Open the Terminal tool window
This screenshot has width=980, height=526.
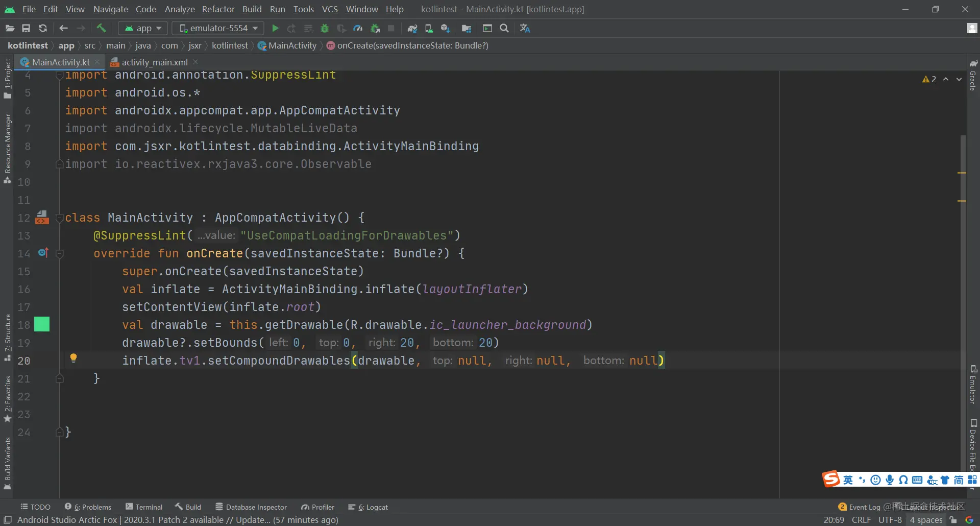[144, 507]
